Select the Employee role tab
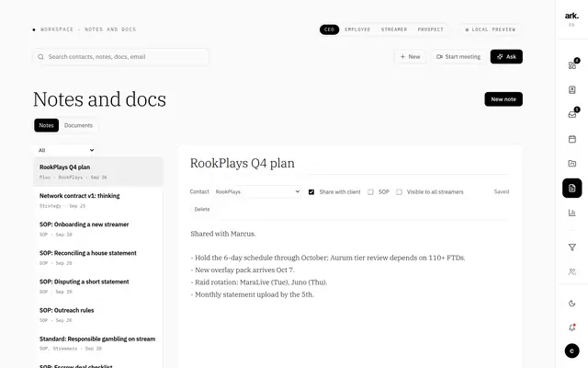This screenshot has height=368, width=588. click(357, 29)
